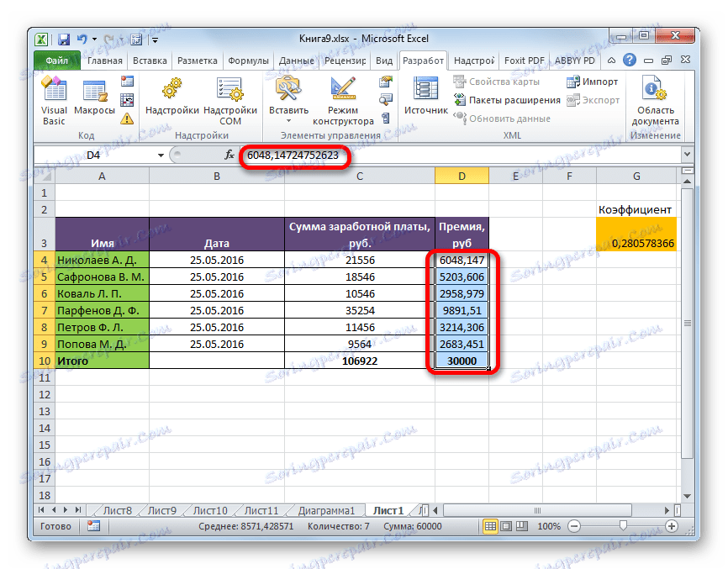Go to last sheet tab arrow
The height and width of the screenshot is (569, 728).
point(78,510)
